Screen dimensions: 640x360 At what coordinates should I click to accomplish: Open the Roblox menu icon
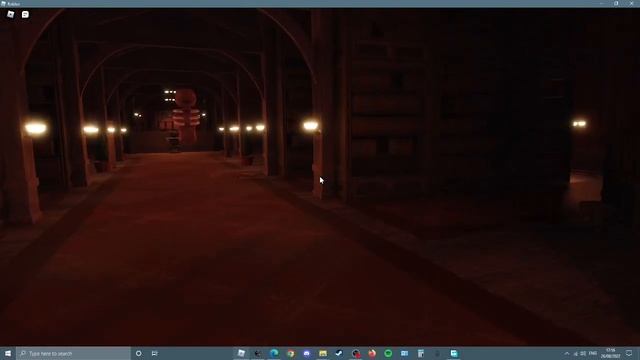pos(11,14)
